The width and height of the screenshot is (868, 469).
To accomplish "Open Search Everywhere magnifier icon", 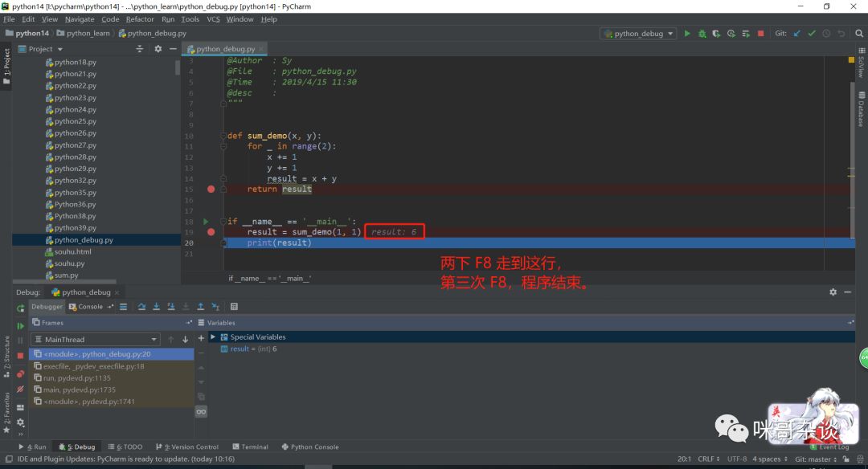I will tap(859, 33).
